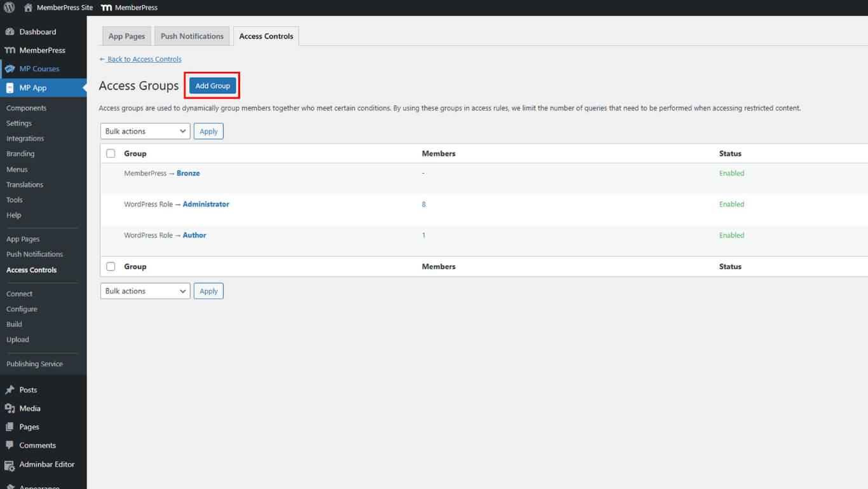
Task: Click the MP App phone icon
Action: click(x=10, y=88)
